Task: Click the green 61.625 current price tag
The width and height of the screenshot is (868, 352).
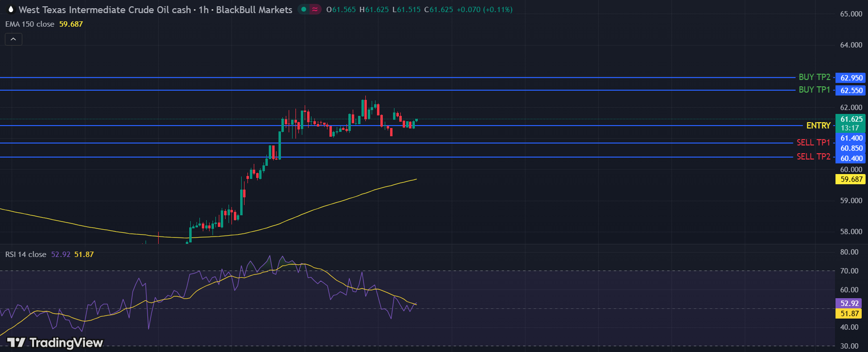Action: [851, 119]
